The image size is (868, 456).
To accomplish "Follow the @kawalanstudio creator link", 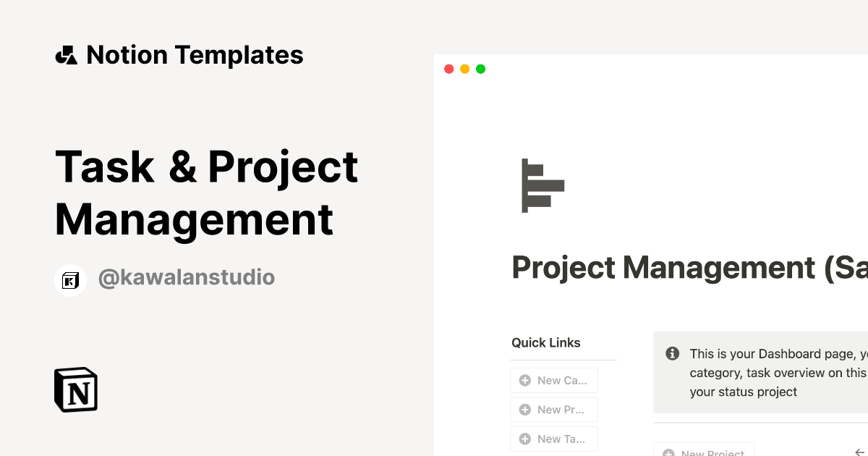I will coord(187,277).
